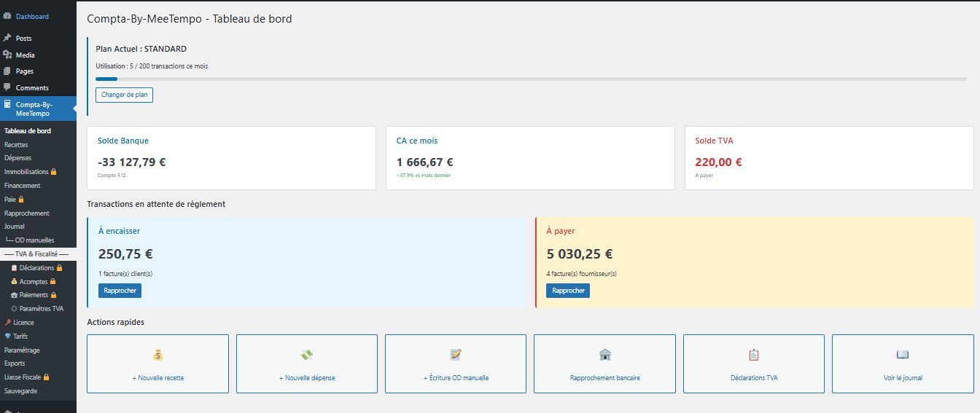
Task: Click the bank building icon above Rapprochement bancaire
Action: pyautogui.click(x=604, y=355)
